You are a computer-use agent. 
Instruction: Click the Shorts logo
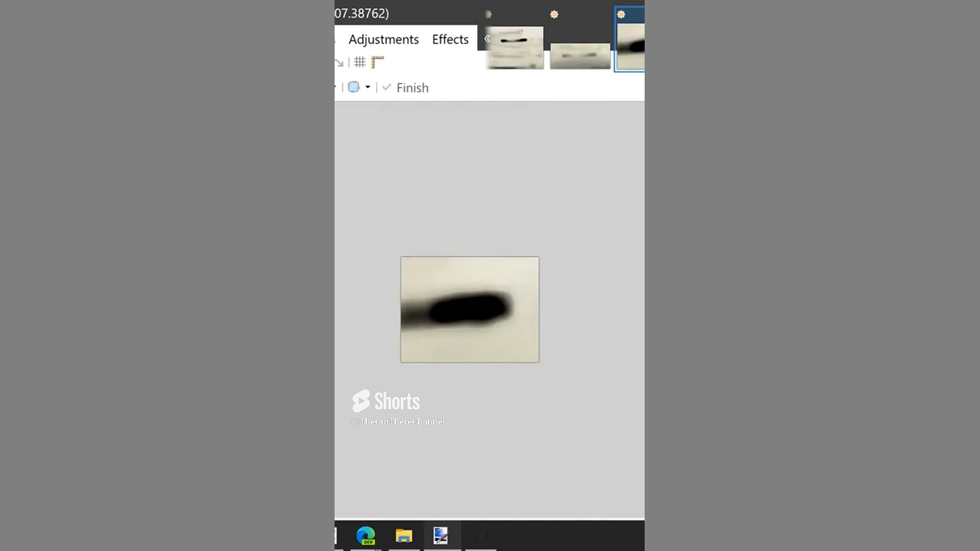[386, 401]
